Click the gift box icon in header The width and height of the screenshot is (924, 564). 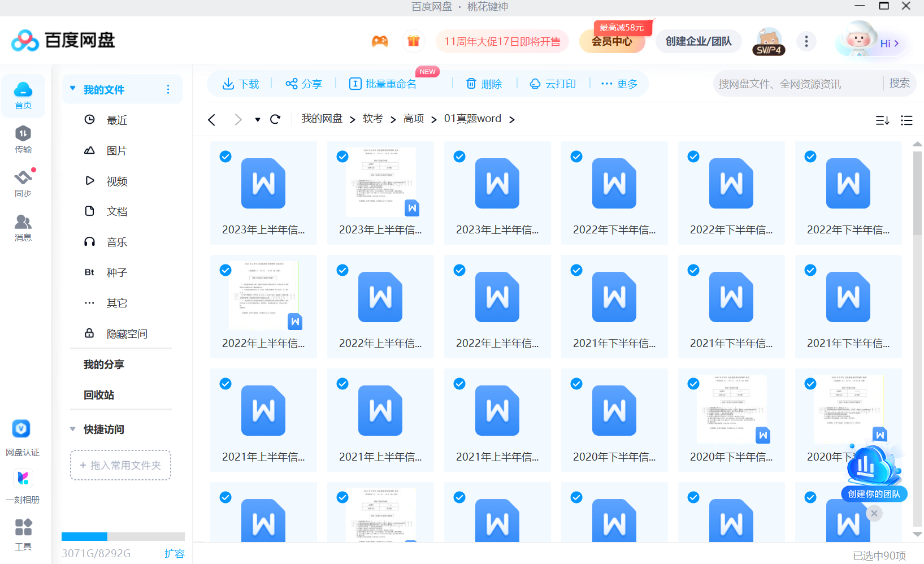pyautogui.click(x=414, y=41)
